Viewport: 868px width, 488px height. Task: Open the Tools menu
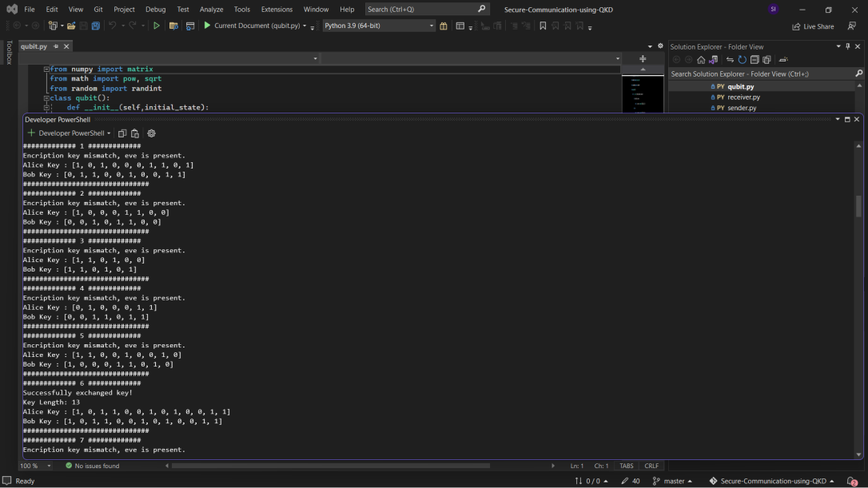click(x=242, y=10)
